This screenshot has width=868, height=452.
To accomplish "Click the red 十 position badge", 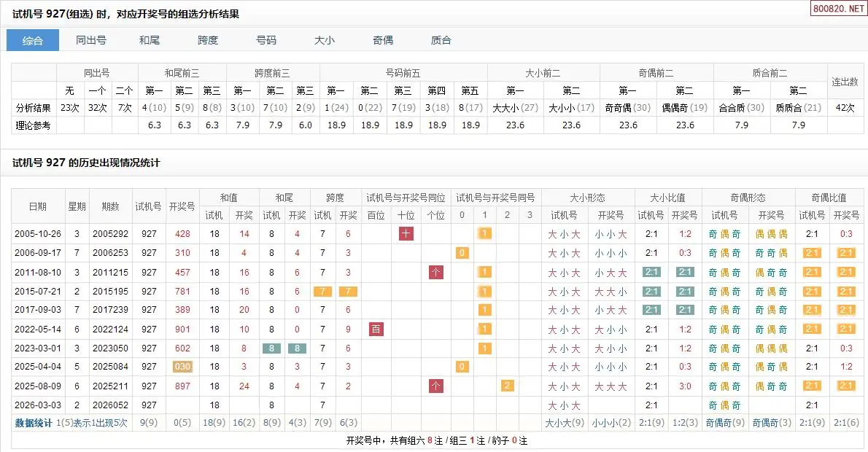I will 406,234.
